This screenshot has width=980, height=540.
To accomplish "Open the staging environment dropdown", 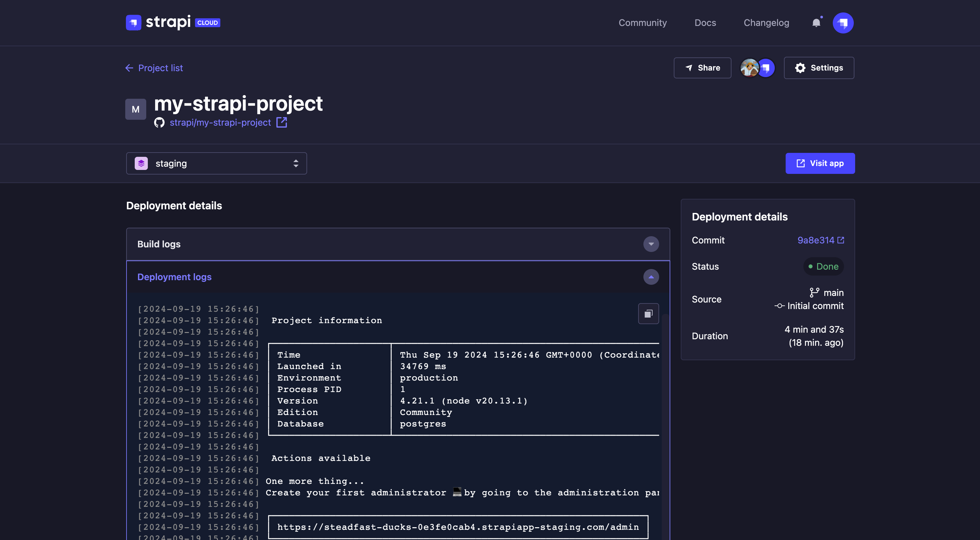I will pos(216,163).
